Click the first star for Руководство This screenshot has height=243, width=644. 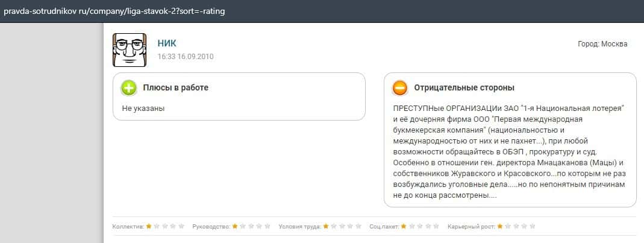(x=235, y=227)
